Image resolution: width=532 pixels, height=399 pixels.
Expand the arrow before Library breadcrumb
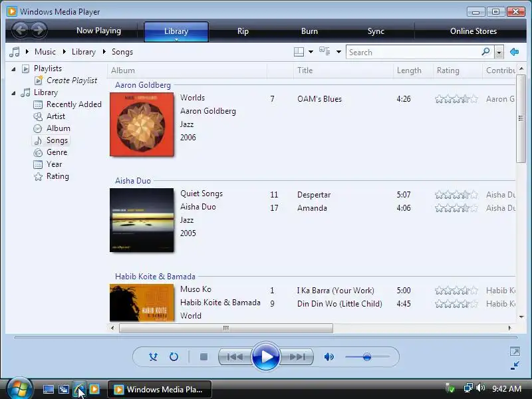coord(64,52)
